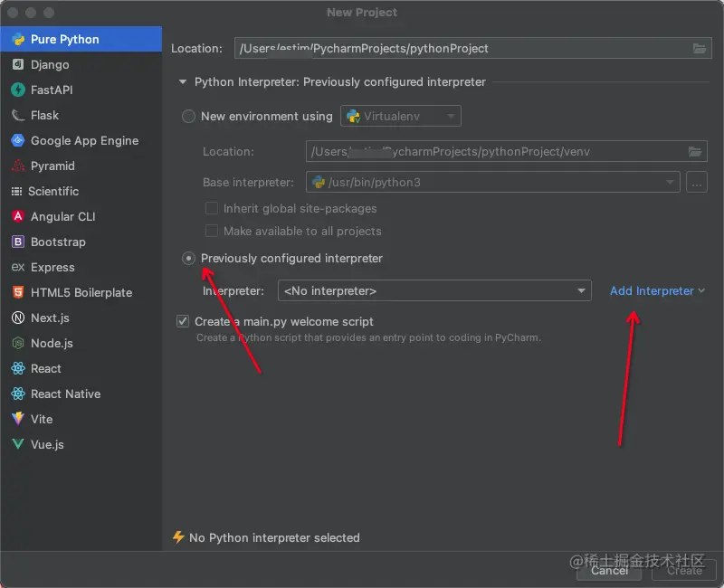The width and height of the screenshot is (724, 588).
Task: Click No Python interpreter selected warning
Action: (x=274, y=537)
